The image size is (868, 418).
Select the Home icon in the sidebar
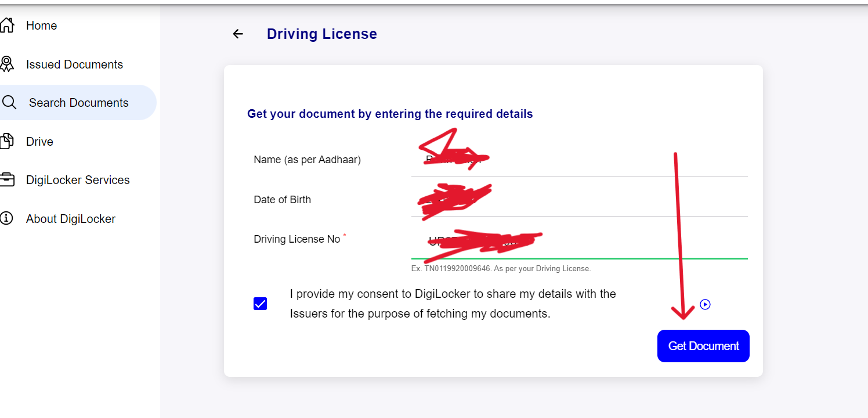8,25
